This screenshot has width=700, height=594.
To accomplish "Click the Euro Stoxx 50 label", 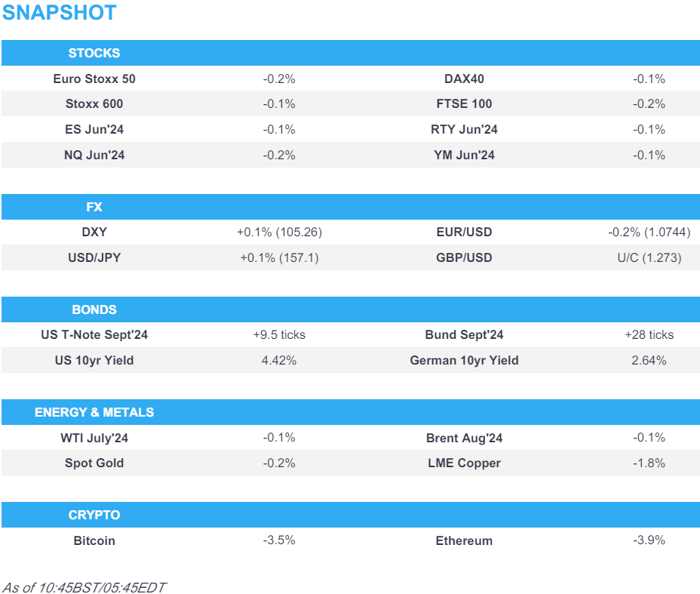I will coord(94,78).
